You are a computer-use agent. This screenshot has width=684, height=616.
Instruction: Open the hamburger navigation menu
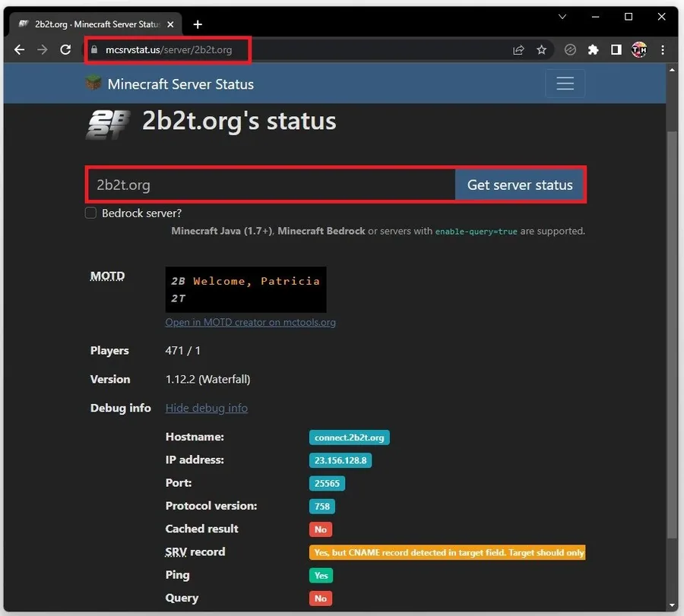pos(565,84)
